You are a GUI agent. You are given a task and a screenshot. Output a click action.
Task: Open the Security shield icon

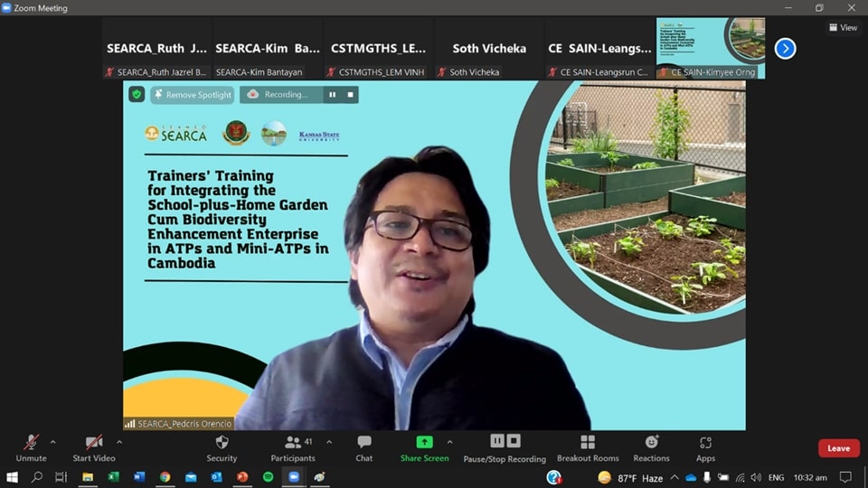tap(222, 443)
